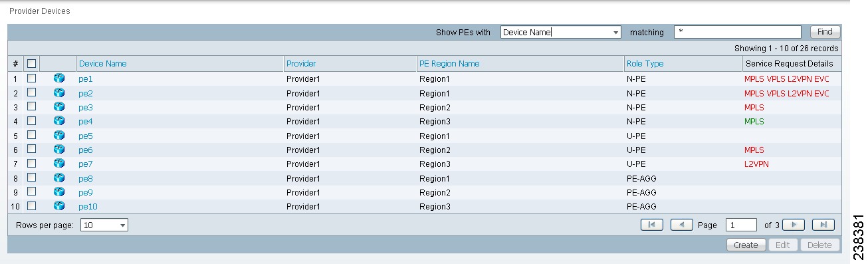The image size is (868, 264).
Task: Click the Create button
Action: [746, 245]
